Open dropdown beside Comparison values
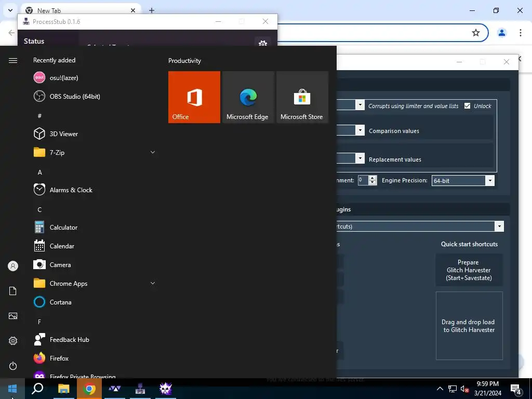 coord(360,130)
